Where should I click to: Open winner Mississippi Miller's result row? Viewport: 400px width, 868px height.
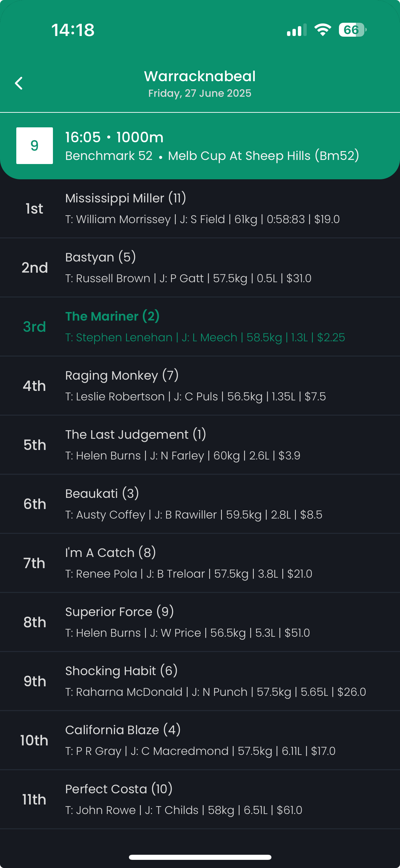200,209
